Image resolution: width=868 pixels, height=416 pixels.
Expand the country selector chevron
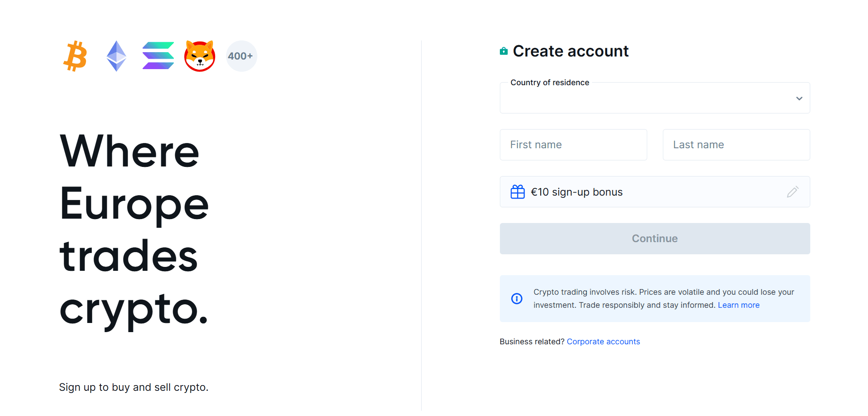coord(799,98)
